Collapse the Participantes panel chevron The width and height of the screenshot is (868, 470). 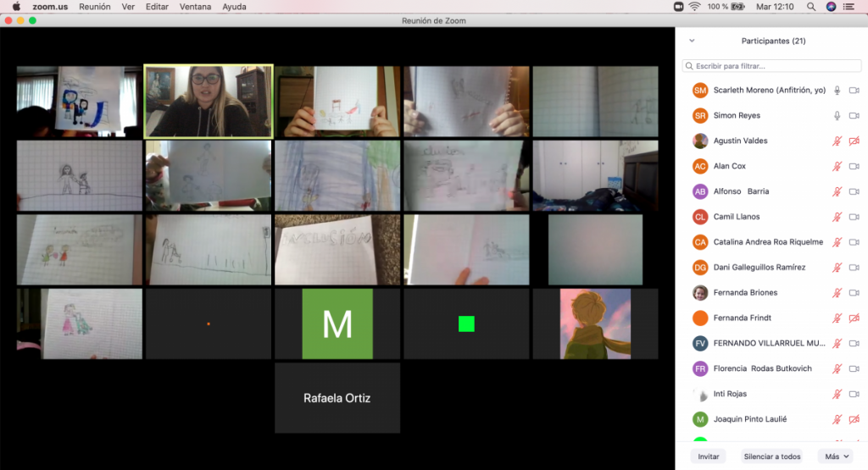pos(692,41)
